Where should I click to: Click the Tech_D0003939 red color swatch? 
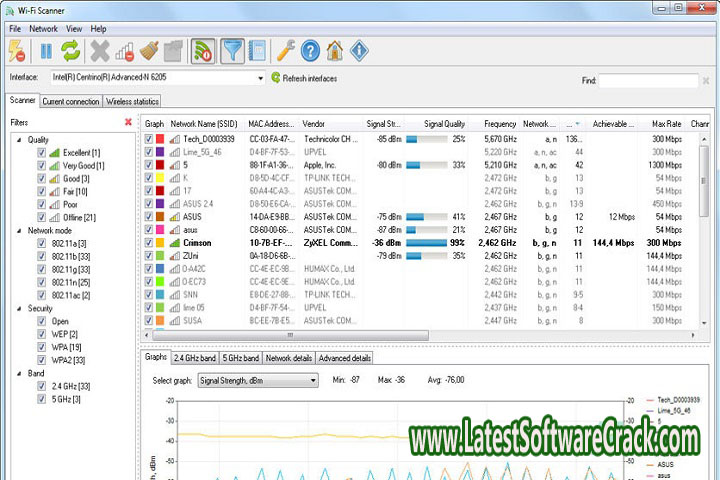160,139
